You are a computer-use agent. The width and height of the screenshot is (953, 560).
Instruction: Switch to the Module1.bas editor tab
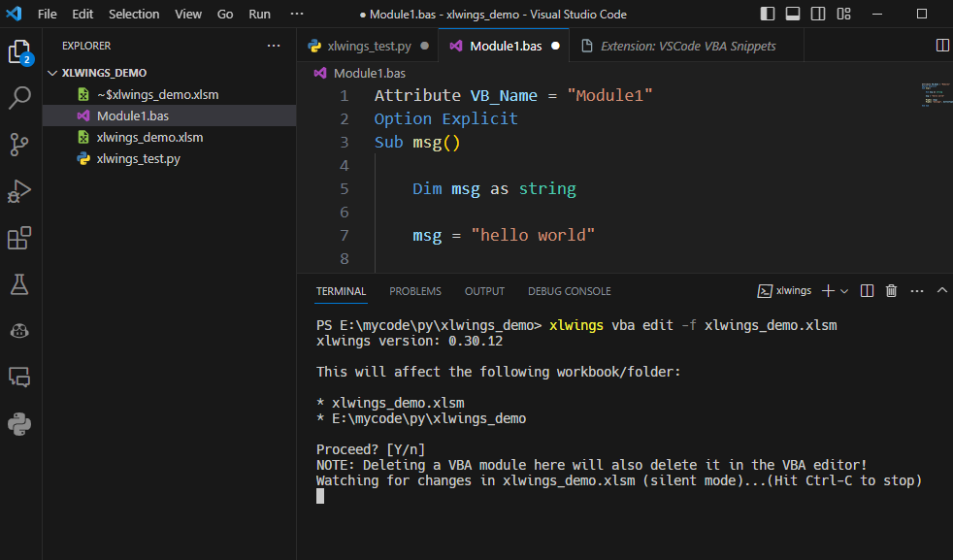click(x=505, y=46)
